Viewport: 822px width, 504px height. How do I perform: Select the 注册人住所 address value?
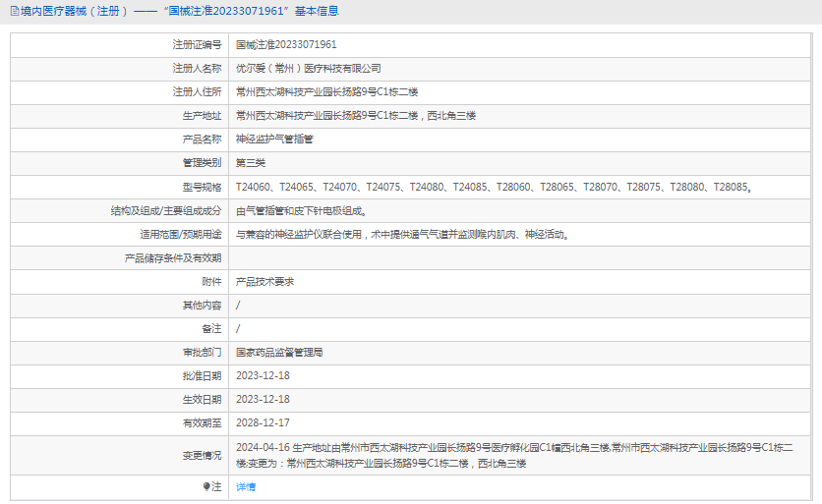[326, 91]
